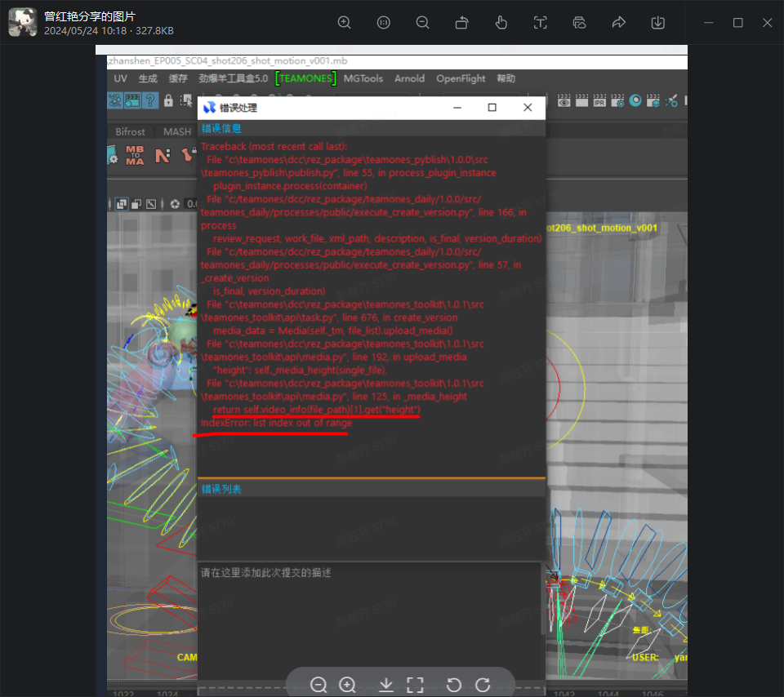Zoom in using the viewer title bar icon
This screenshot has height=697, width=784.
(344, 23)
